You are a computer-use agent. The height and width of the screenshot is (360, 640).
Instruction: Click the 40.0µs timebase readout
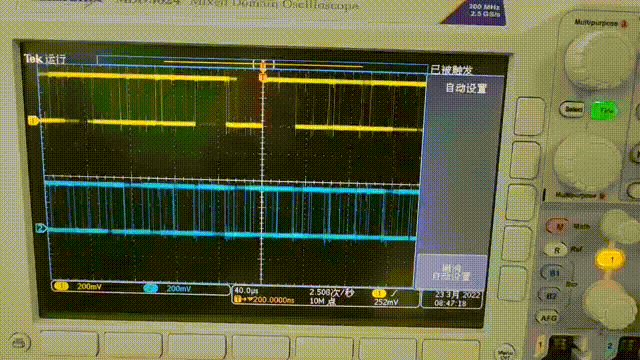(246, 291)
